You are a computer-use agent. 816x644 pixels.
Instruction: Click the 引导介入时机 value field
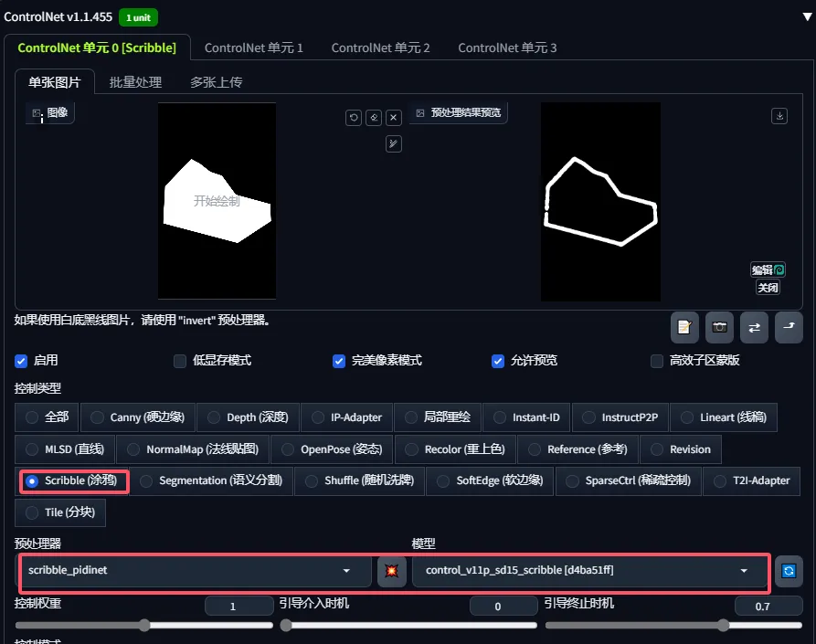(x=503, y=606)
